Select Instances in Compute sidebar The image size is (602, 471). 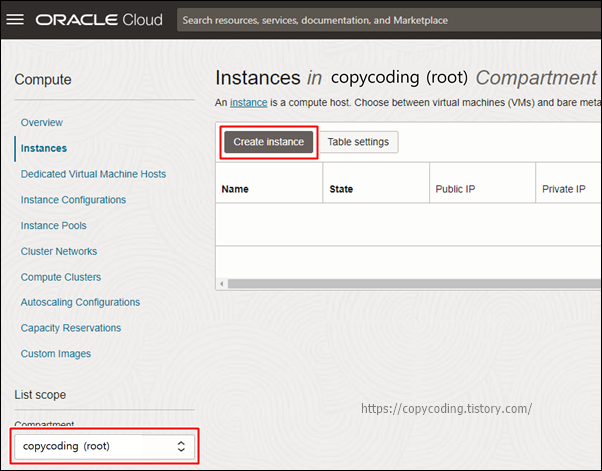tap(44, 148)
